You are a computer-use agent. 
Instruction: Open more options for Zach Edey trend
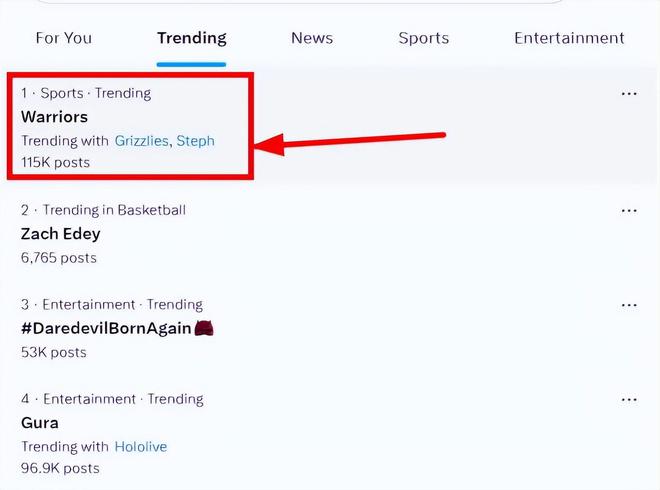(x=628, y=211)
